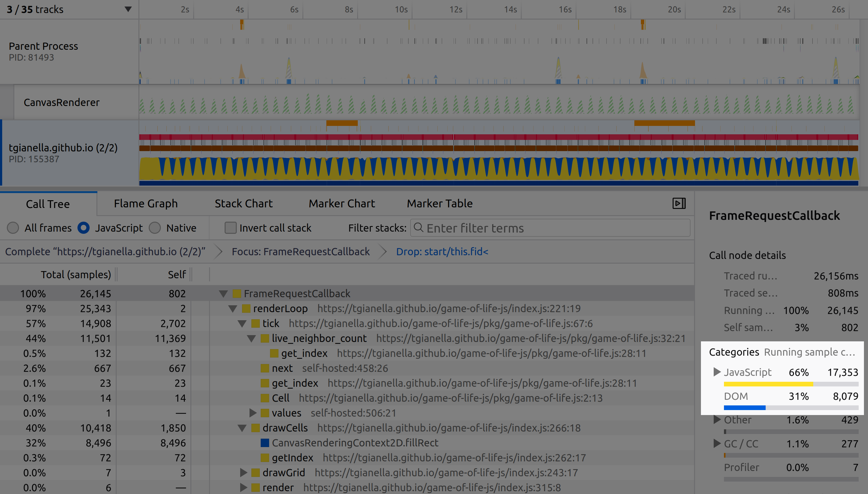The image size is (868, 494).
Task: Expand JavaScript category in sidebar
Action: (716, 372)
